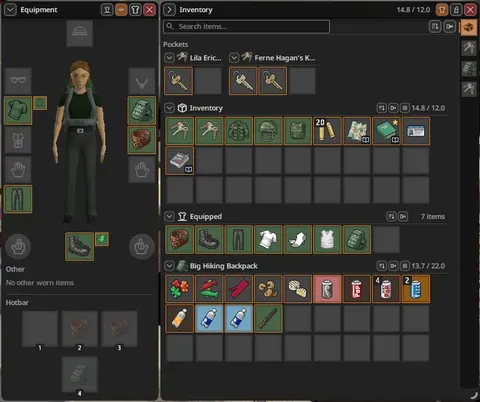
Task: Collapse the Equipment panel with its chevron
Action: (10, 10)
